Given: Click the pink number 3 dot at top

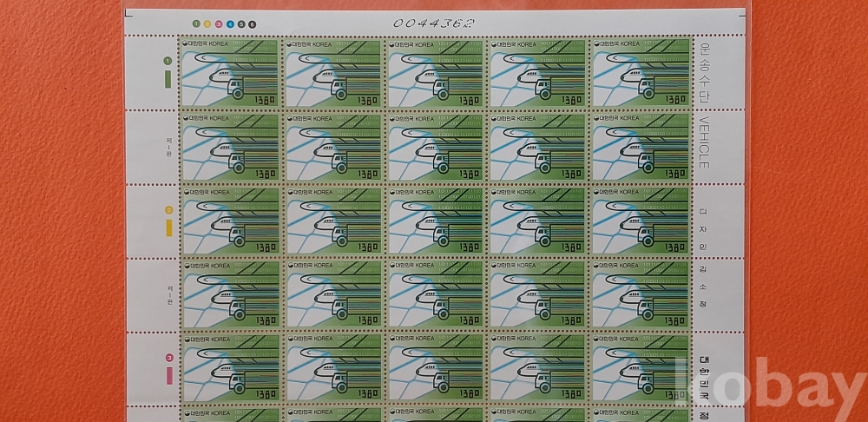Looking at the screenshot, I should (x=219, y=23).
